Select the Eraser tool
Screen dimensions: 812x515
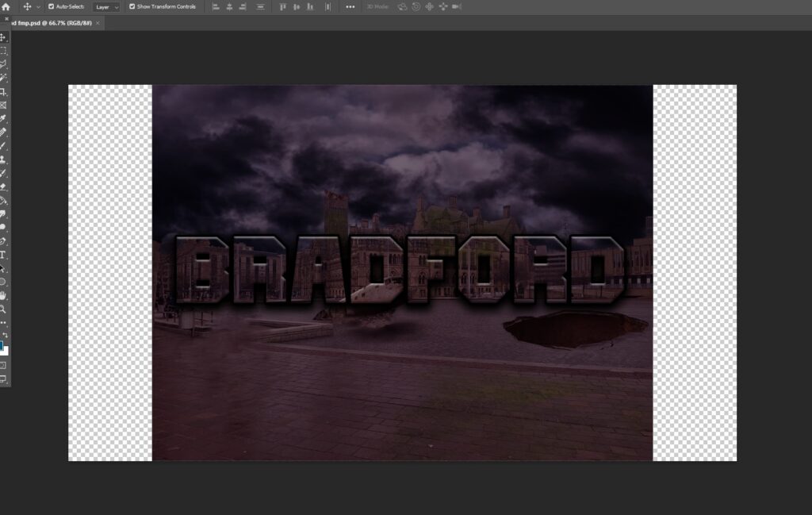coord(3,186)
